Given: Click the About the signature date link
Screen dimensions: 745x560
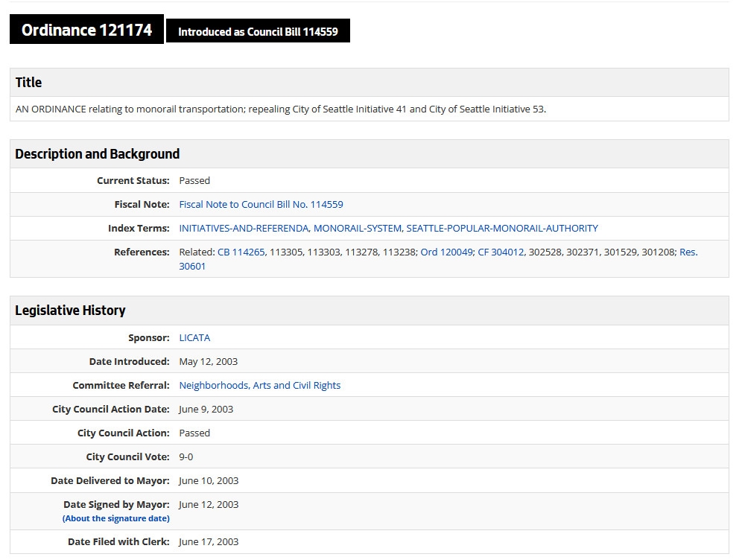Looking at the screenshot, I should click(116, 518).
